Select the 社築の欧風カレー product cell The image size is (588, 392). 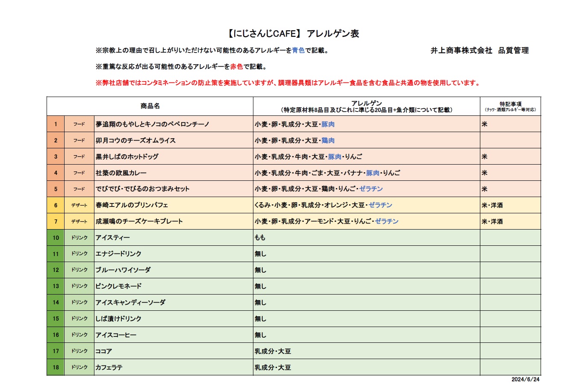point(121,173)
